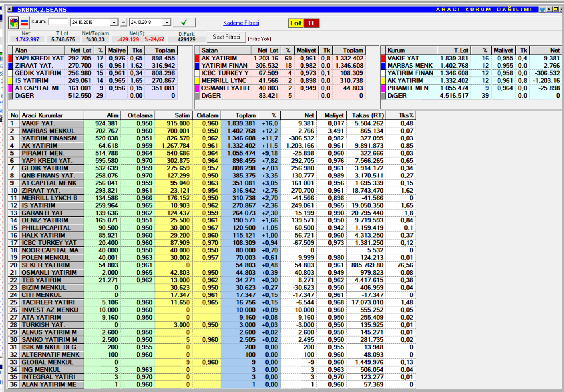Click GEDIK YATIRIM in the Alan panel
Viewport: 564px width, 392px height.
pos(38,73)
